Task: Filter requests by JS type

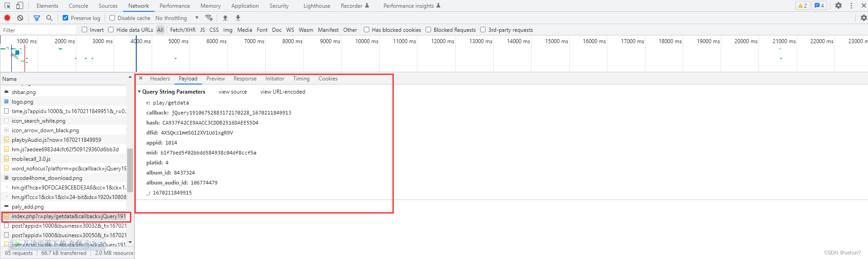Action: 203,30
